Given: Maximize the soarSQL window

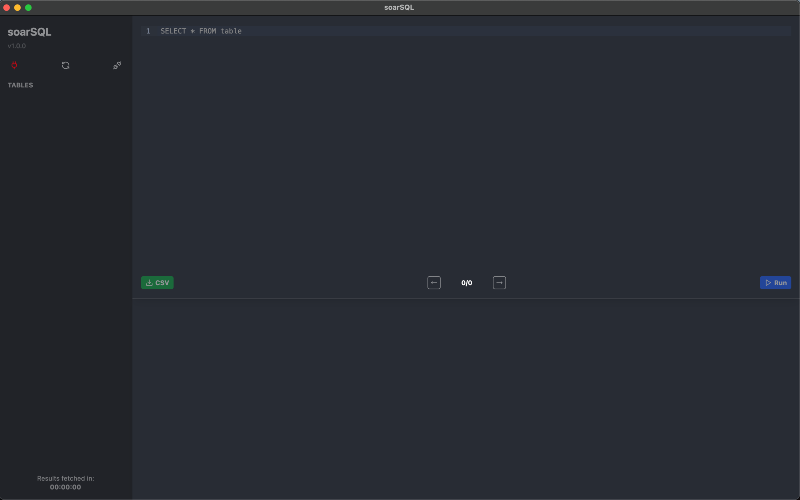Looking at the screenshot, I should 29,8.
